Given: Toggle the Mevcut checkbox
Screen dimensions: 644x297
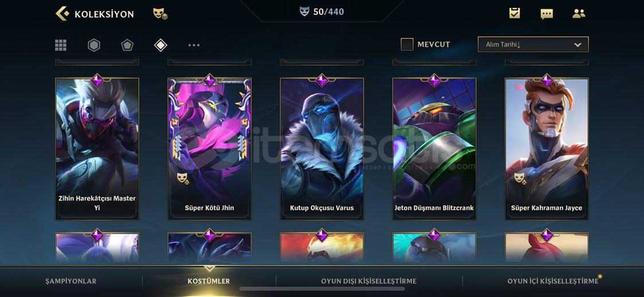Looking at the screenshot, I should coord(407,44).
